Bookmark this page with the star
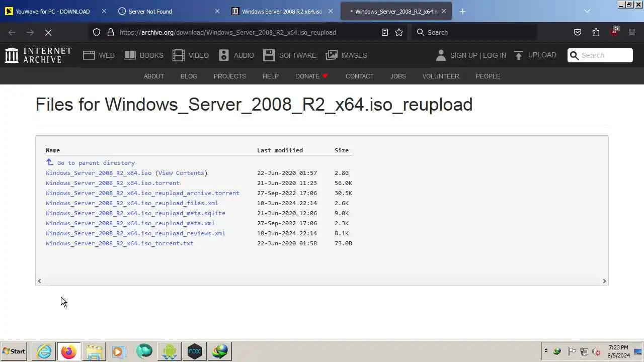644x362 pixels. 399,32
